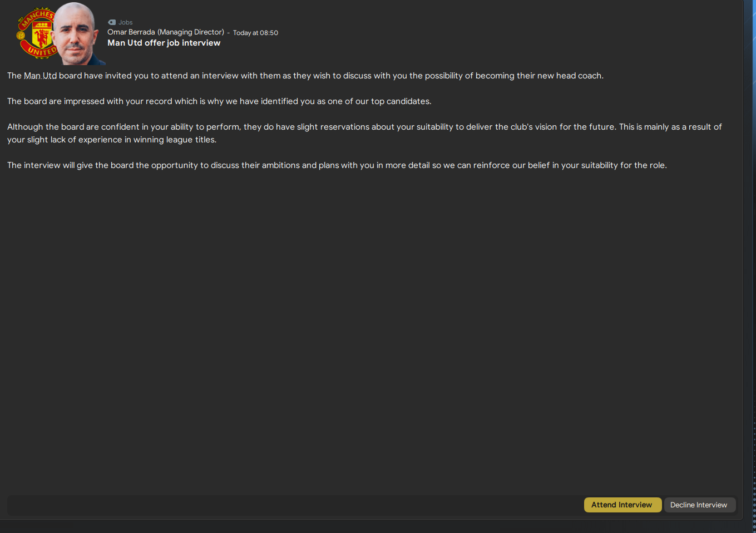Click the Manchester United club crest

point(33,33)
